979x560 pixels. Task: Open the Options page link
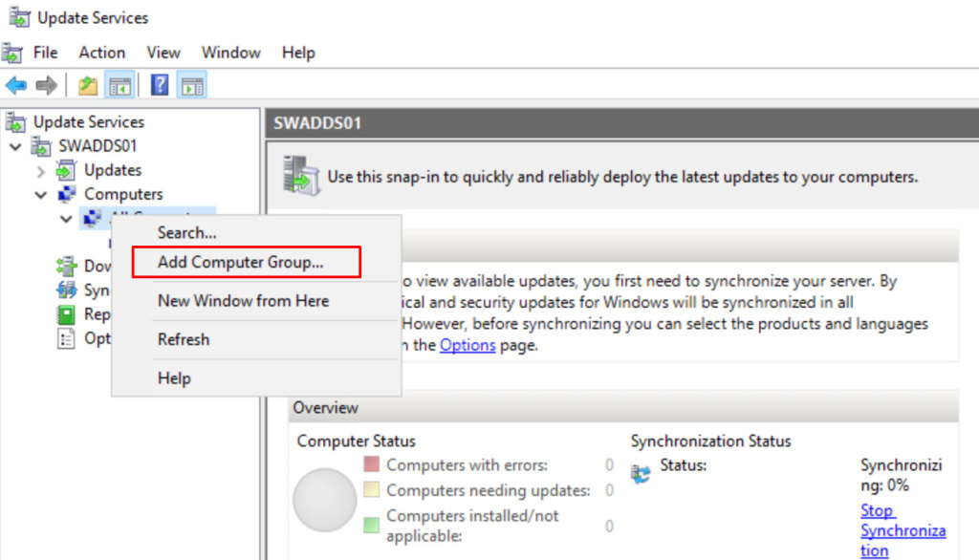tap(468, 345)
